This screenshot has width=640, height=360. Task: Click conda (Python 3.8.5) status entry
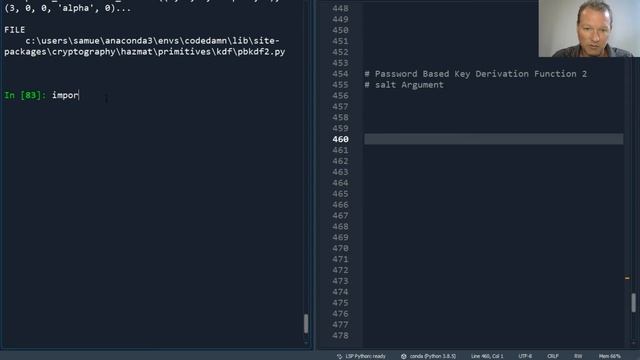429,356
